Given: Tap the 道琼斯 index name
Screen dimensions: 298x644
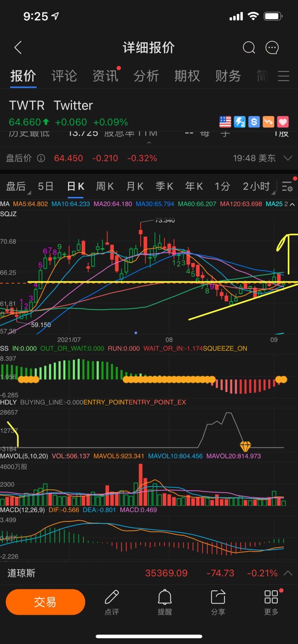Looking at the screenshot, I should pos(22,573).
